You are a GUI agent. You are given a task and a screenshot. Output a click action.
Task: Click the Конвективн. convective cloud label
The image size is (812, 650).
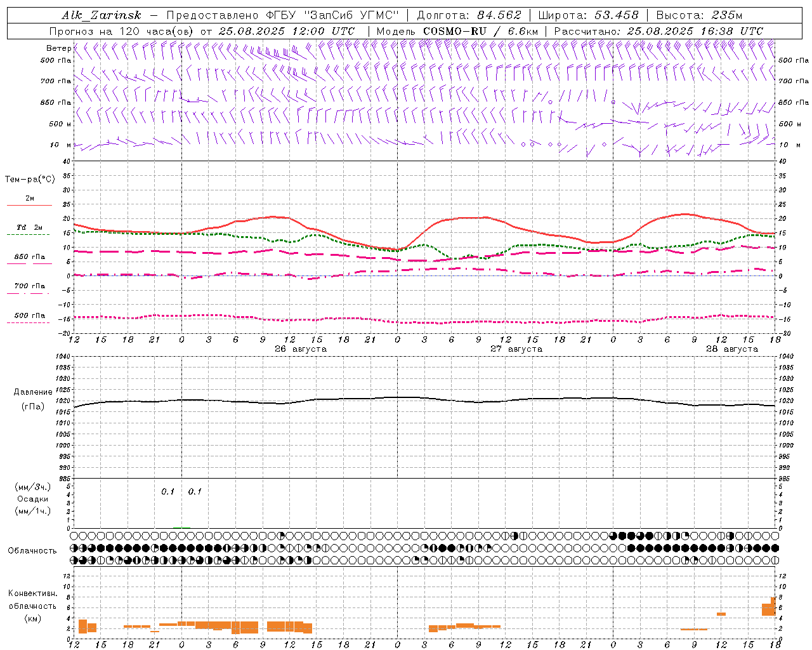[32, 594]
